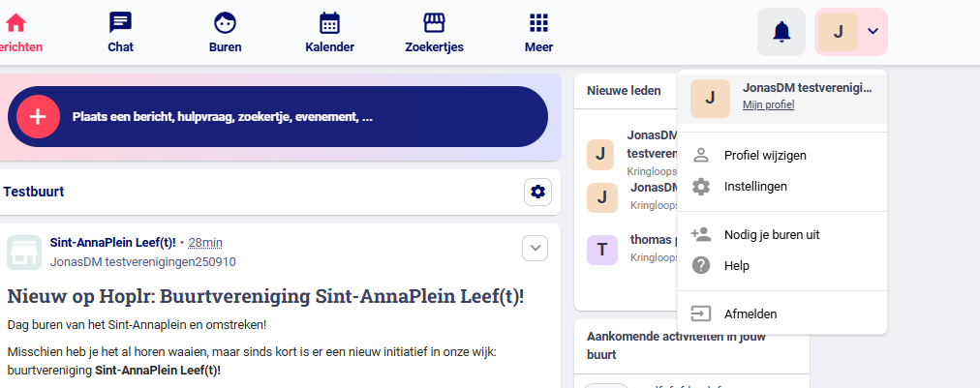Select Profiel wijzigen from menu
This screenshot has height=388, width=980.
[x=765, y=155]
